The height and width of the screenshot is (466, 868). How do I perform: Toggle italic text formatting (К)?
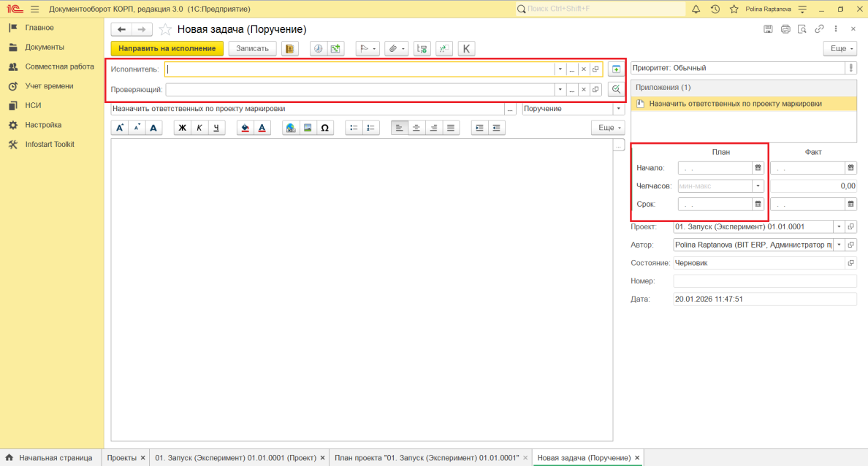(x=199, y=128)
